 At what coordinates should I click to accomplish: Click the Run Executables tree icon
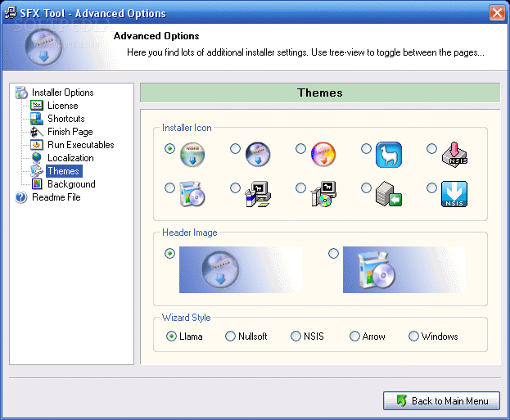tap(37, 145)
